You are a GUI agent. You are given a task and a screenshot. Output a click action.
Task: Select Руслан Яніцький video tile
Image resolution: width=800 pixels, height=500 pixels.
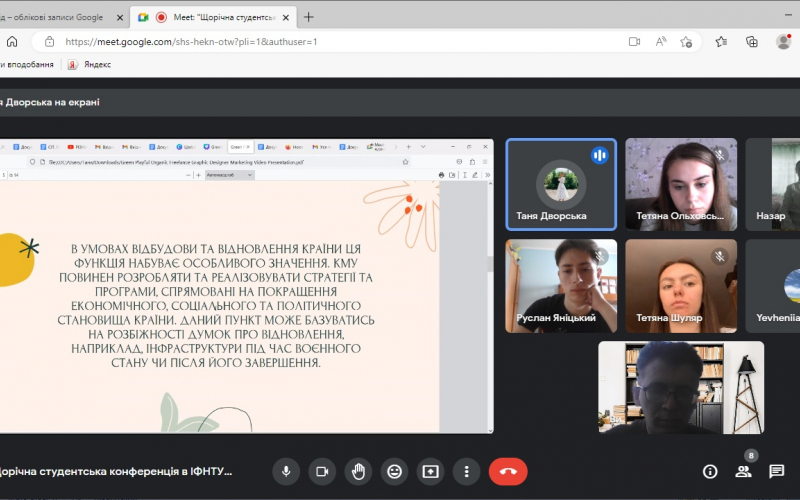pos(561,286)
